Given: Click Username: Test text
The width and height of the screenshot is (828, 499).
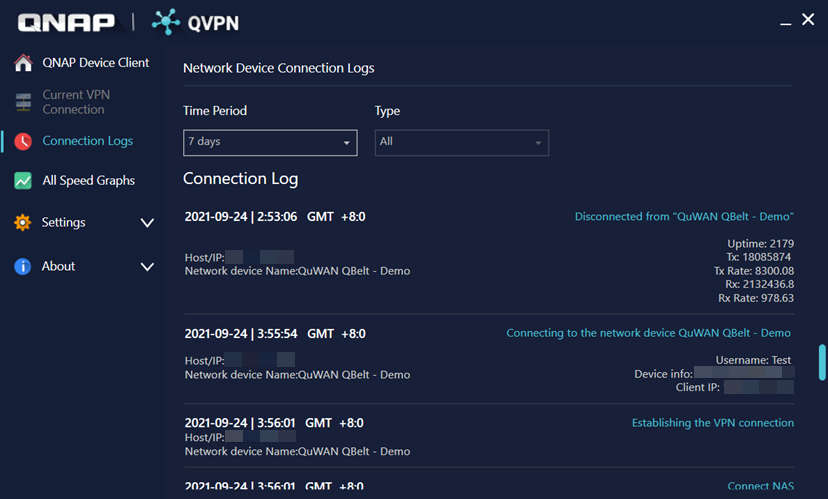Looking at the screenshot, I should [x=753, y=360].
